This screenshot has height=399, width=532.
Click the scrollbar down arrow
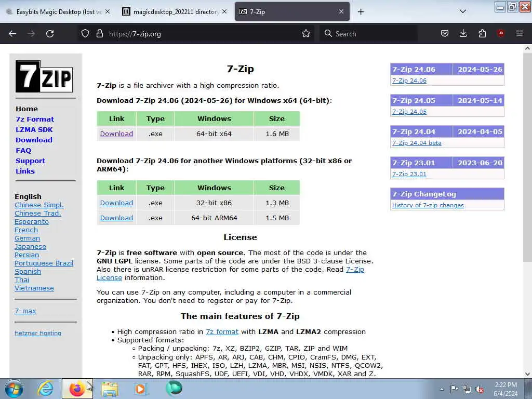pyautogui.click(x=527, y=374)
